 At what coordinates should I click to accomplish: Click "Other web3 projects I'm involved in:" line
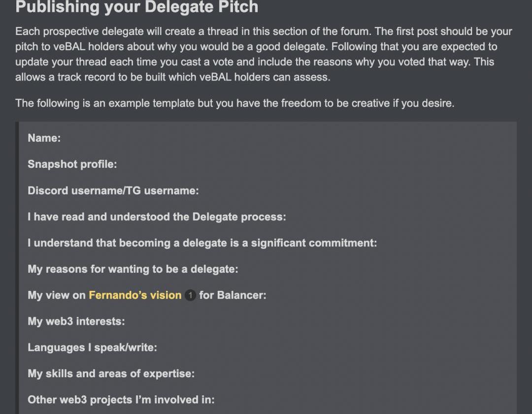[121, 400]
